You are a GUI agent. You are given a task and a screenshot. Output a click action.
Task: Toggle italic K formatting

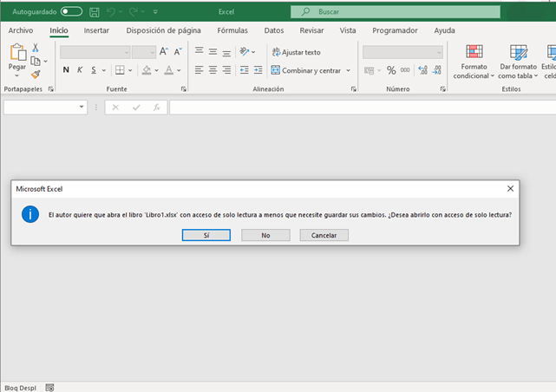pos(80,70)
